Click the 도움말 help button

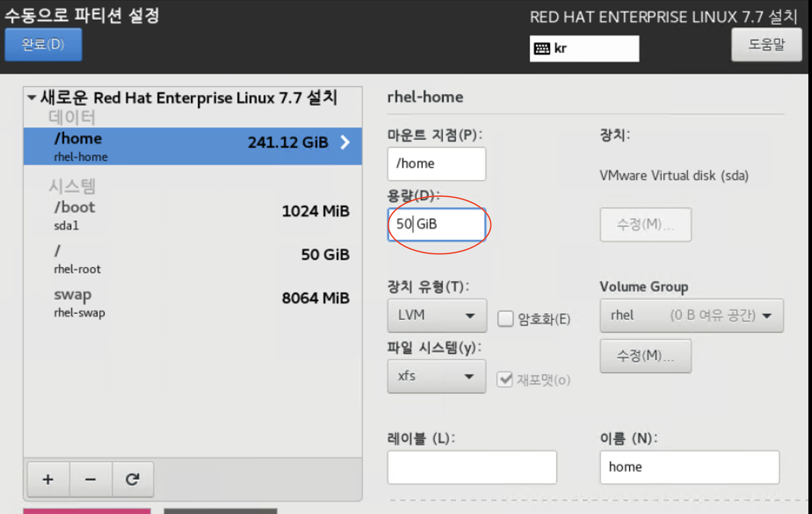pyautogui.click(x=766, y=44)
